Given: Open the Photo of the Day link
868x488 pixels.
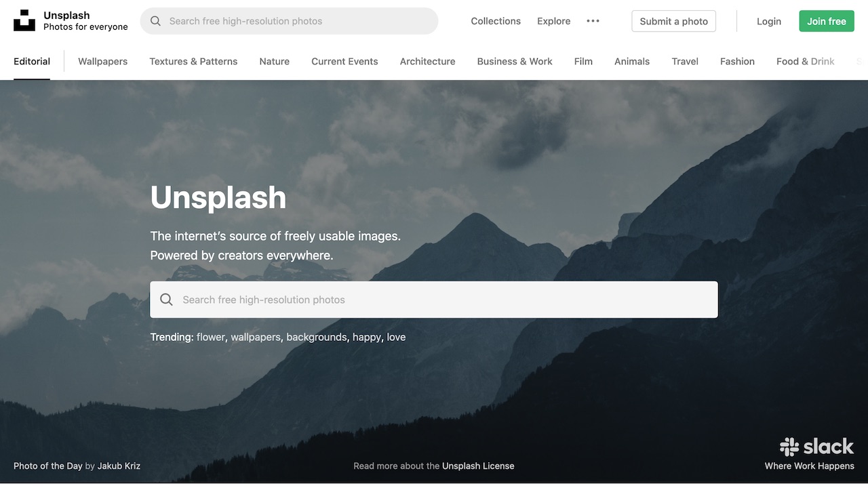Looking at the screenshot, I should pos(48,466).
